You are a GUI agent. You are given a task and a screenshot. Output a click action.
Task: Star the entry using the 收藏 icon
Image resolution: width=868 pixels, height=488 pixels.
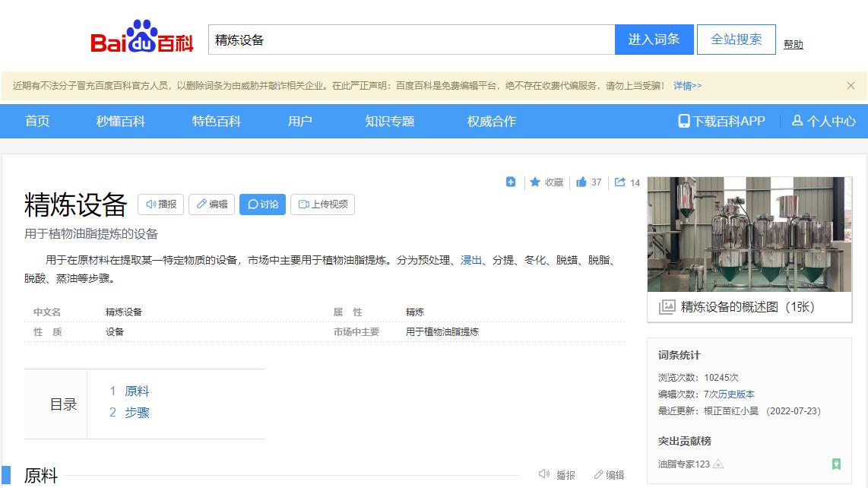point(534,182)
